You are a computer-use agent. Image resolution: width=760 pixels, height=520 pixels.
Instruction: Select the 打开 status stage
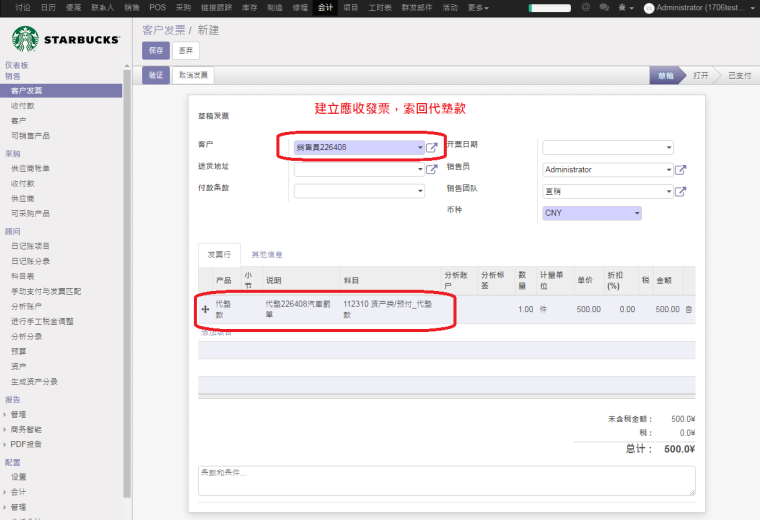(x=700, y=76)
